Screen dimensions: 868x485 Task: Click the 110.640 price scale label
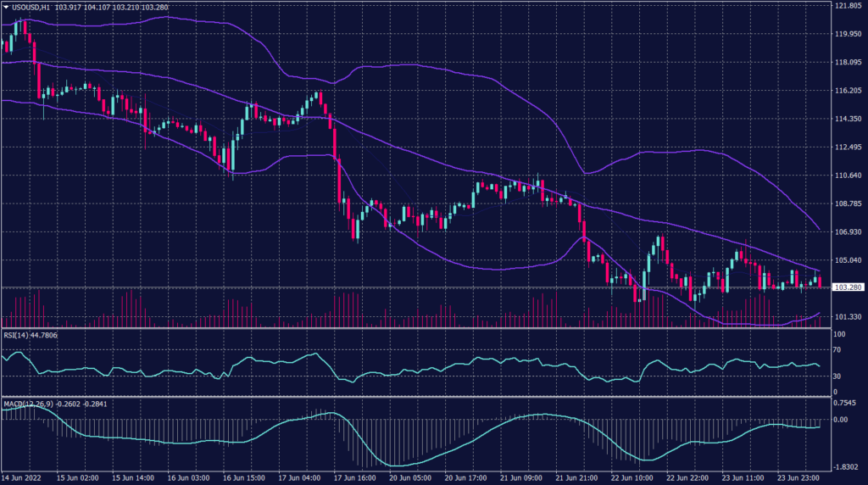pyautogui.click(x=847, y=176)
